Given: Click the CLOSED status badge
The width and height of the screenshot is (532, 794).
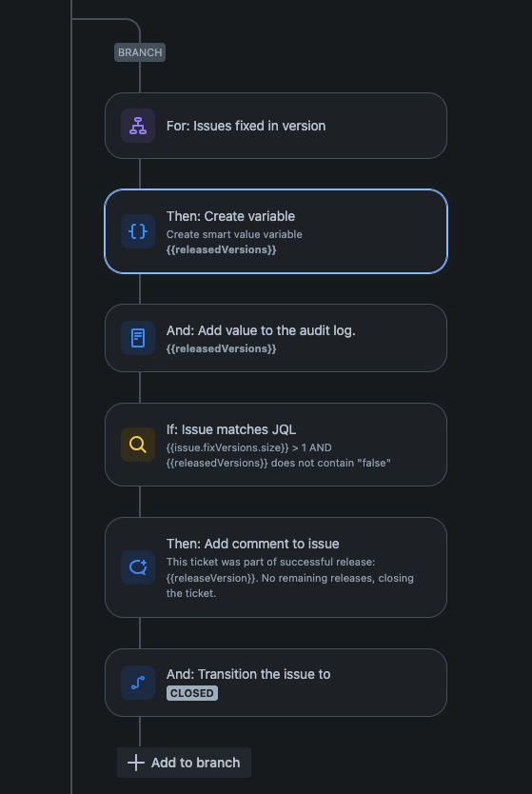Looking at the screenshot, I should [192, 693].
